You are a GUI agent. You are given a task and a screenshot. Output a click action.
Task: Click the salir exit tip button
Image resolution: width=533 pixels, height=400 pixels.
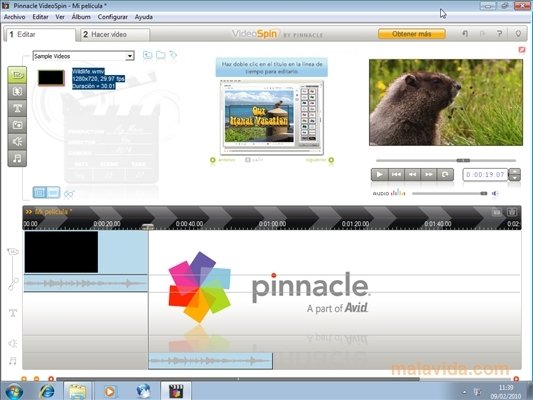(x=254, y=160)
